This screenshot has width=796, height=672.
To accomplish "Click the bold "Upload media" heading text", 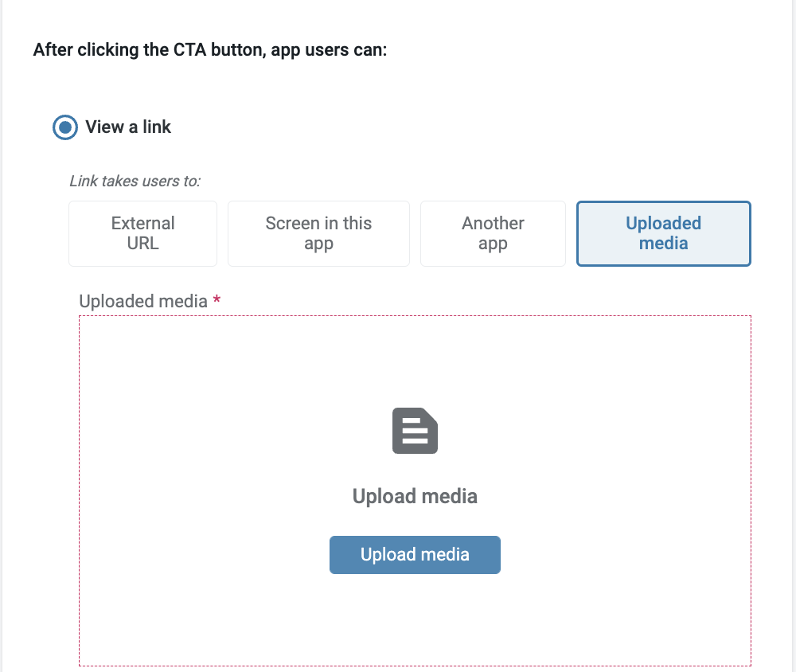I will click(415, 496).
